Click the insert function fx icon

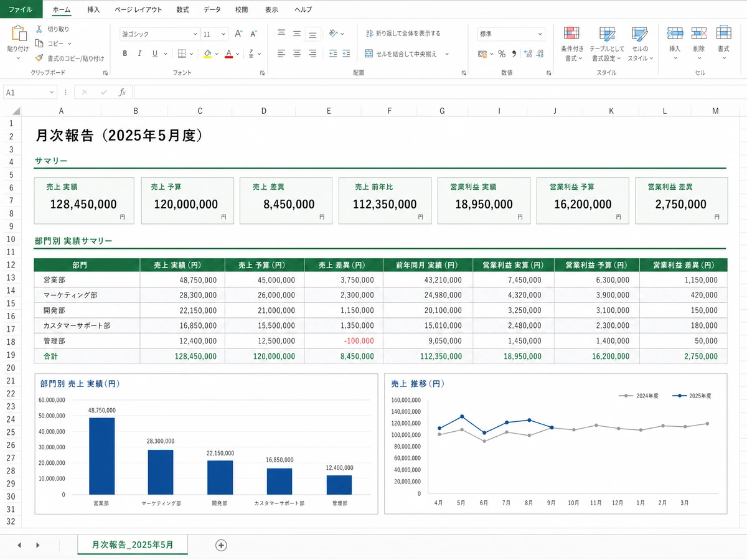coord(122,92)
